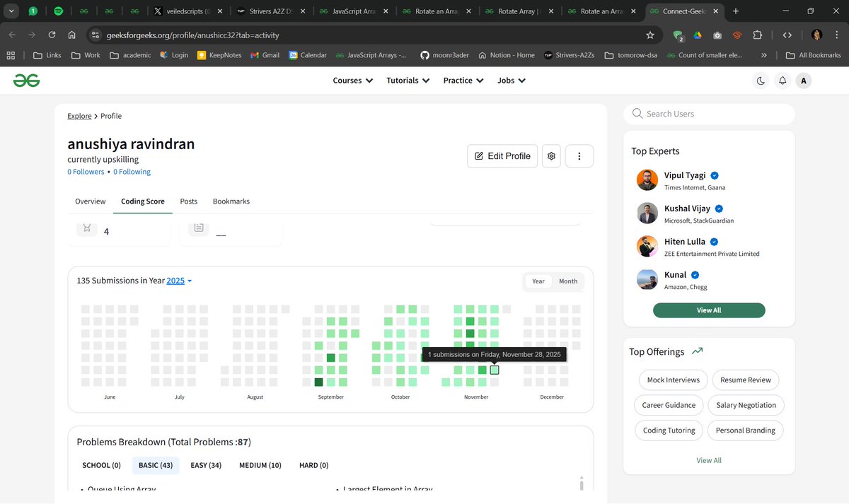This screenshot has height=504, width=849.
Task: Open the Chrome profile avatar
Action: (816, 35)
